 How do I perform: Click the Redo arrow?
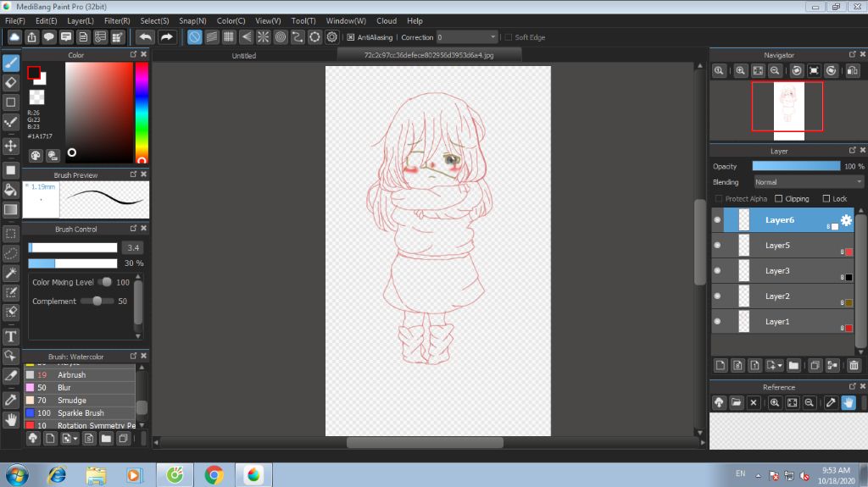pos(166,37)
